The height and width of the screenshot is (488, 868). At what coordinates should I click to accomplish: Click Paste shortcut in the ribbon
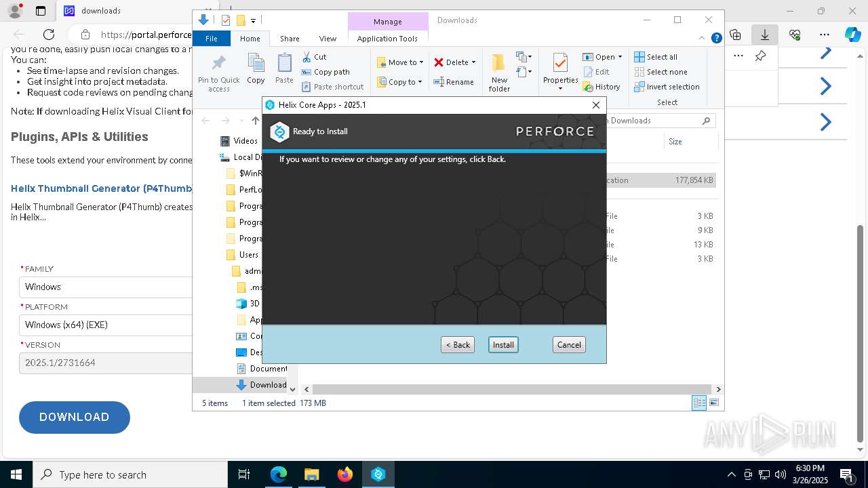[333, 87]
